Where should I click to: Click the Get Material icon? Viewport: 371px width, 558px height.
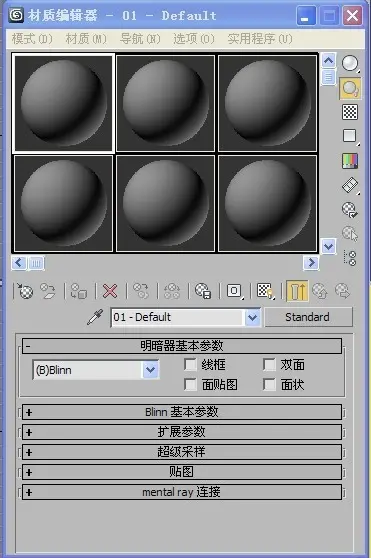[x=25, y=291]
